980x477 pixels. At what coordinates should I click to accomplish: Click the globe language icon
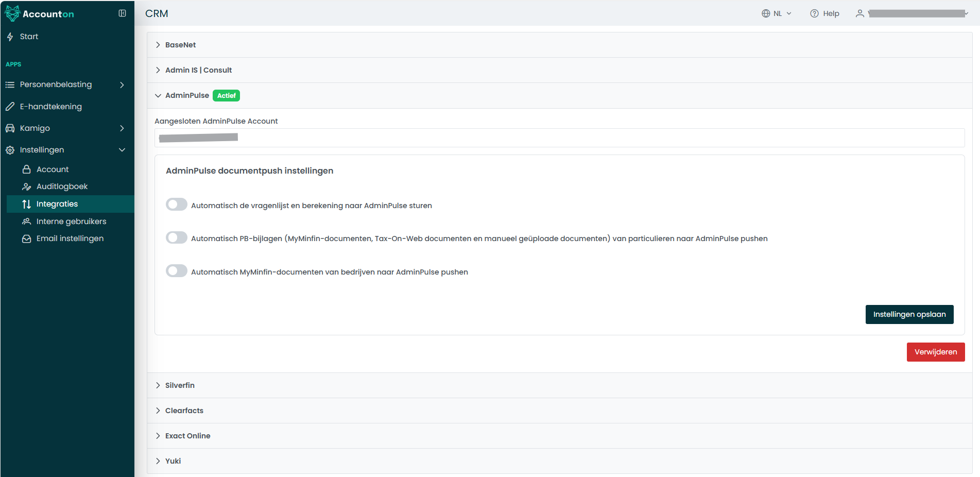coord(766,13)
